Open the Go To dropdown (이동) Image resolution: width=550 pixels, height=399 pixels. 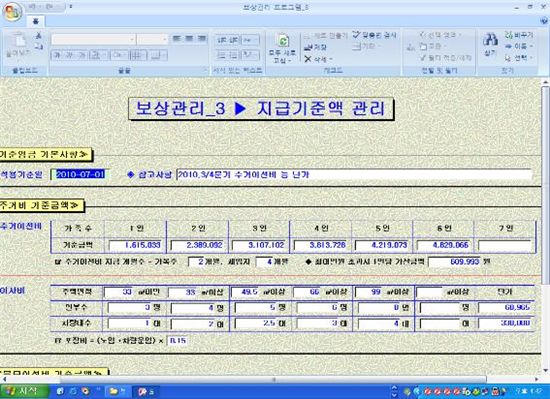tap(519, 46)
